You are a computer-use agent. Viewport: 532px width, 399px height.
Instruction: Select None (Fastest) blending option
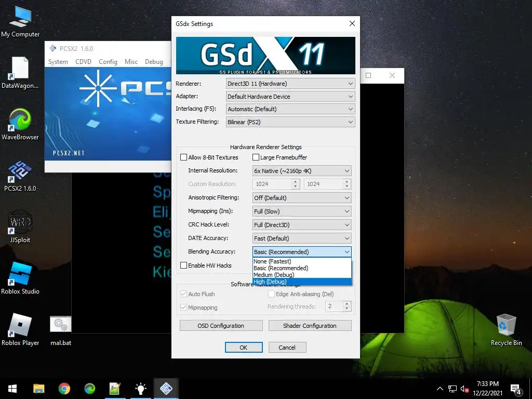[x=302, y=261]
